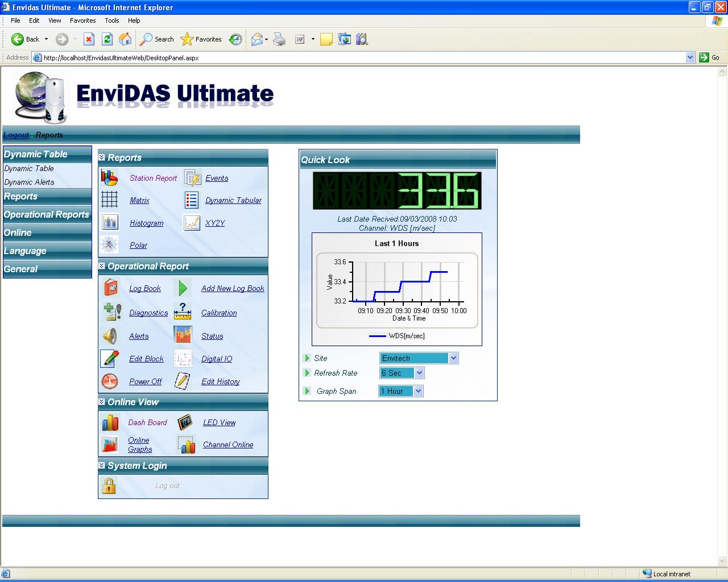Open the Site dropdown showing Envitech

[x=419, y=358]
